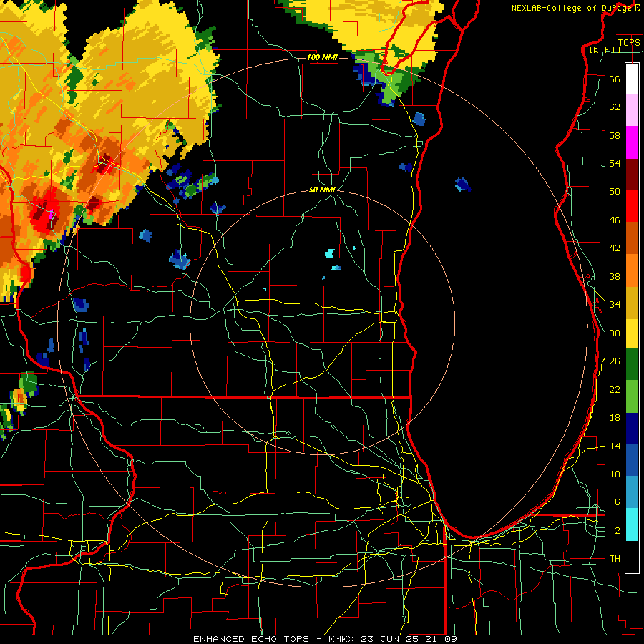This screenshot has width=644, height=644.
Task: Click the 14 legend value
Action: click(x=615, y=446)
